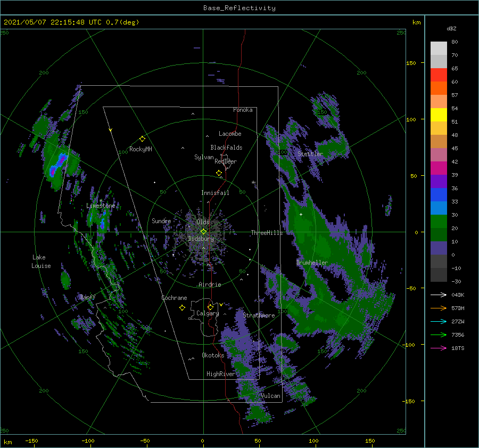Click the slate purple 0–10 dBZ swatch
The height and width of the screenshot is (448, 479).
439,248
